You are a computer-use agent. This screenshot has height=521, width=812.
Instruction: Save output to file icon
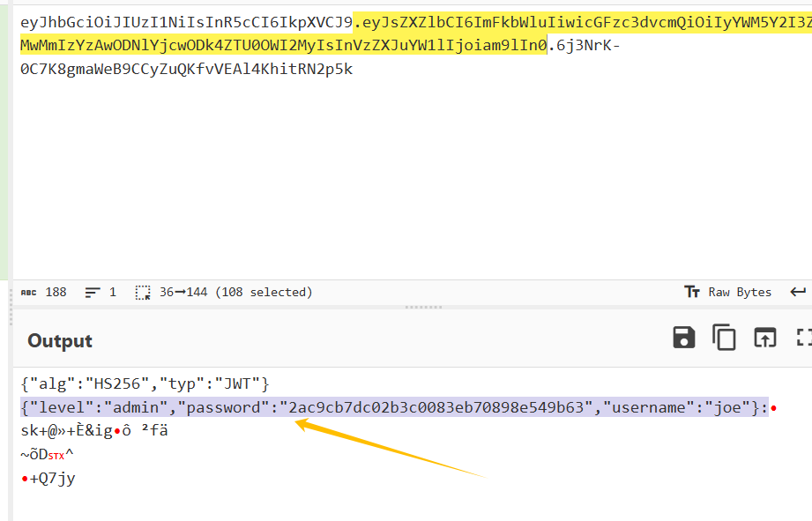click(683, 338)
